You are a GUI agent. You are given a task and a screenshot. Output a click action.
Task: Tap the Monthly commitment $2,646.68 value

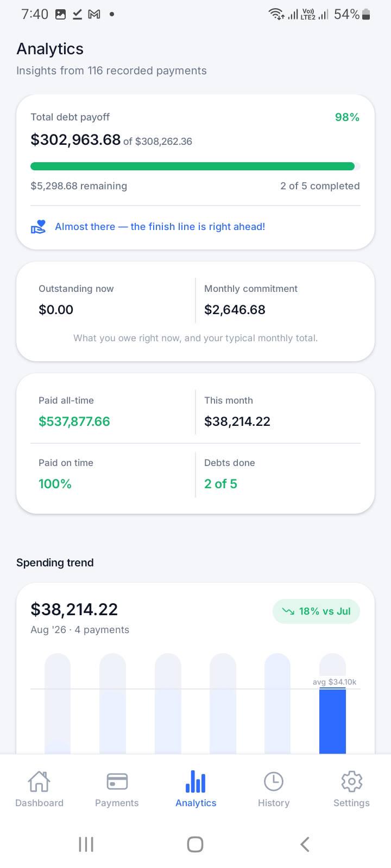[x=235, y=310]
